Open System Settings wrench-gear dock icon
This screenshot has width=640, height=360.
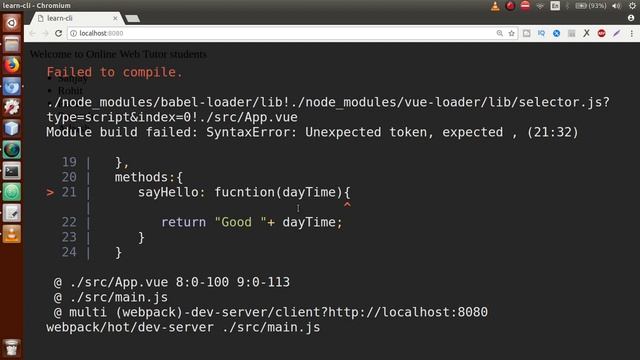(12, 107)
